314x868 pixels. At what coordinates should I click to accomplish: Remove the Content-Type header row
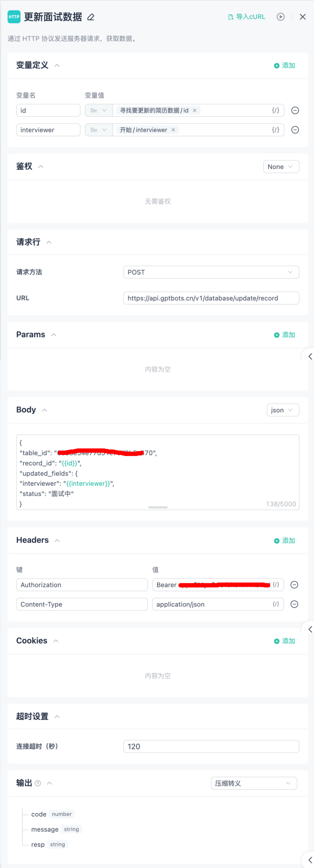click(294, 604)
